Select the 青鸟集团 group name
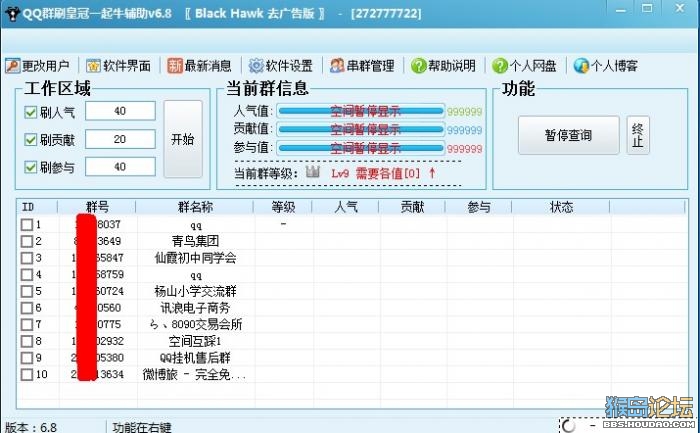 [x=195, y=241]
